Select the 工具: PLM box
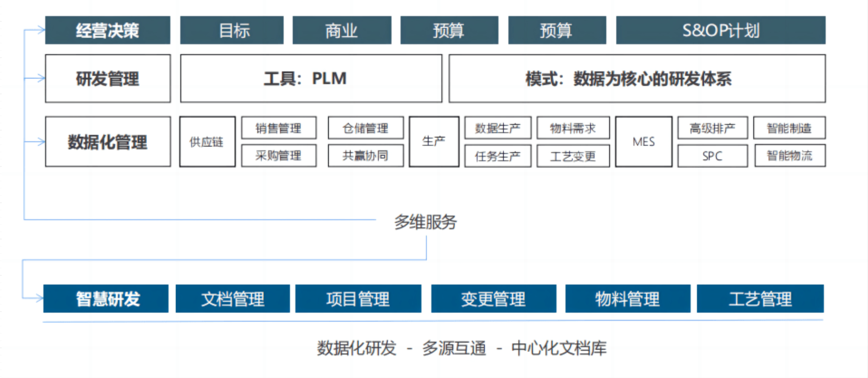This screenshot has width=868, height=378. (x=311, y=78)
